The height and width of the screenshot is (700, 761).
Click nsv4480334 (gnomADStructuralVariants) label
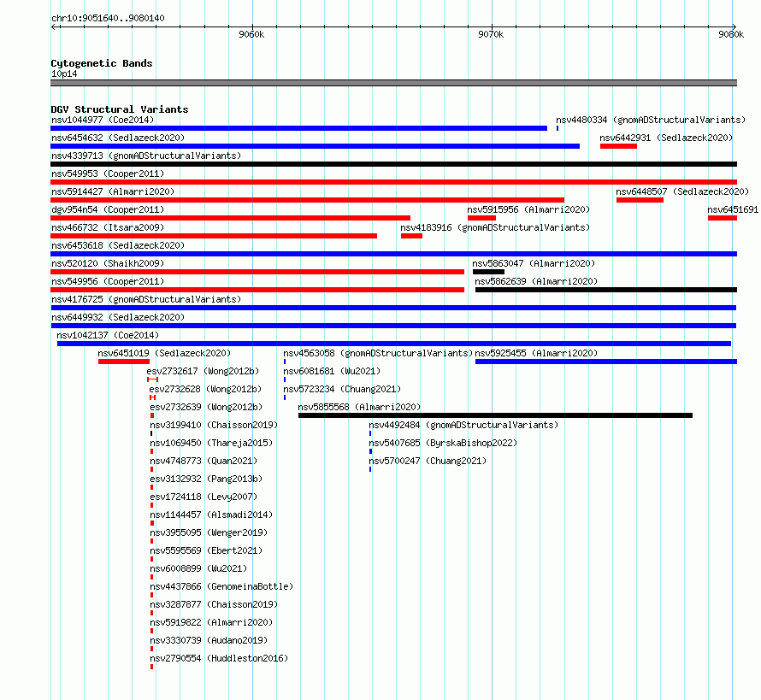click(x=651, y=120)
